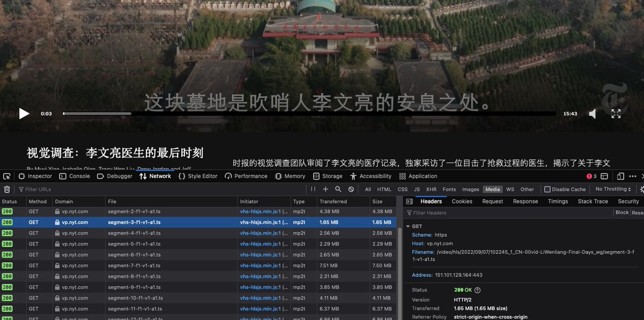Screen dimensions: 644x320
Task: Toggle the Media filter button
Action: [492, 189]
